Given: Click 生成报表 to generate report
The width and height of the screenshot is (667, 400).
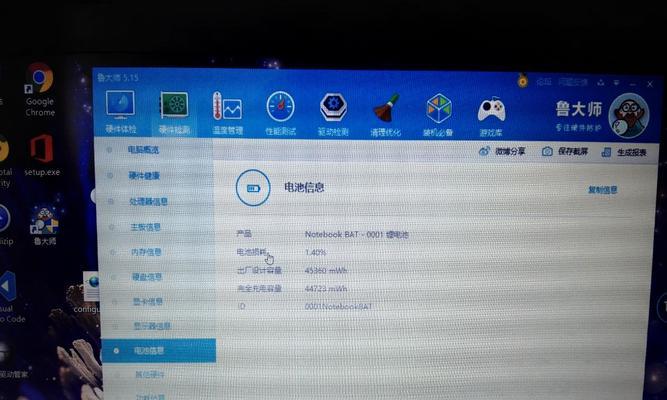Looking at the screenshot, I should click(624, 152).
